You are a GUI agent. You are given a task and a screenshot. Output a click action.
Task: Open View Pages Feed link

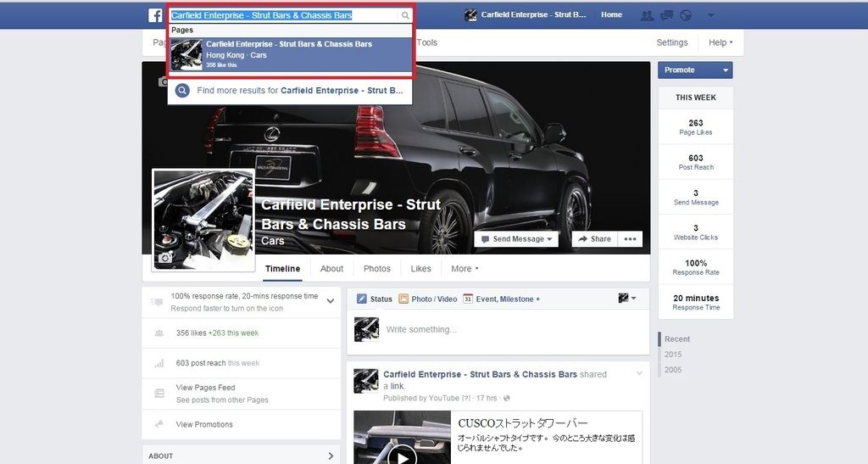(x=205, y=388)
